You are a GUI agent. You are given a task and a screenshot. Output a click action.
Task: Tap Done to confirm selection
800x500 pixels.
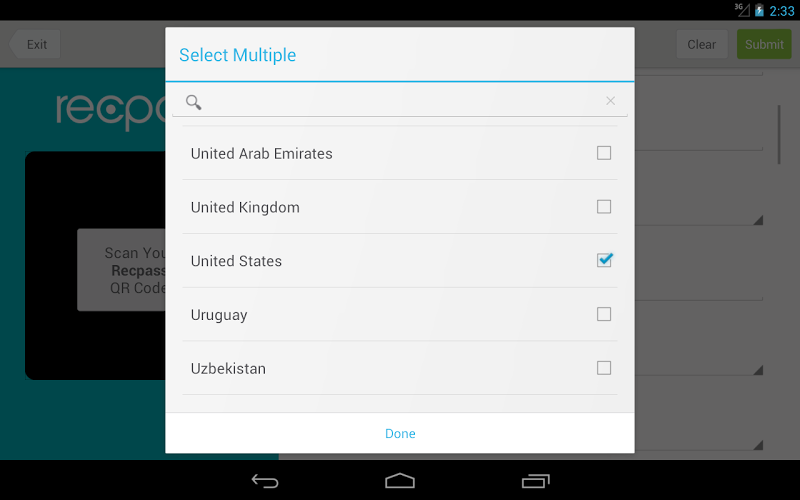400,433
